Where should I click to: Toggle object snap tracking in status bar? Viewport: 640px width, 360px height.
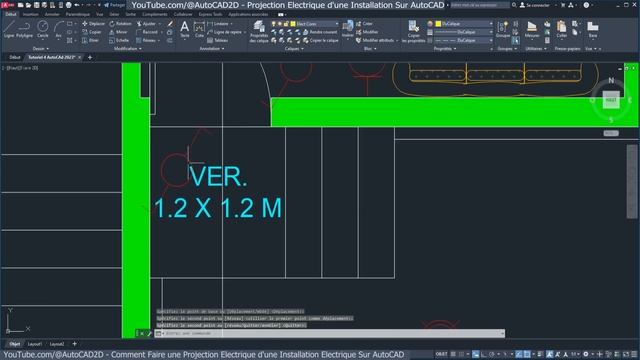(519, 354)
